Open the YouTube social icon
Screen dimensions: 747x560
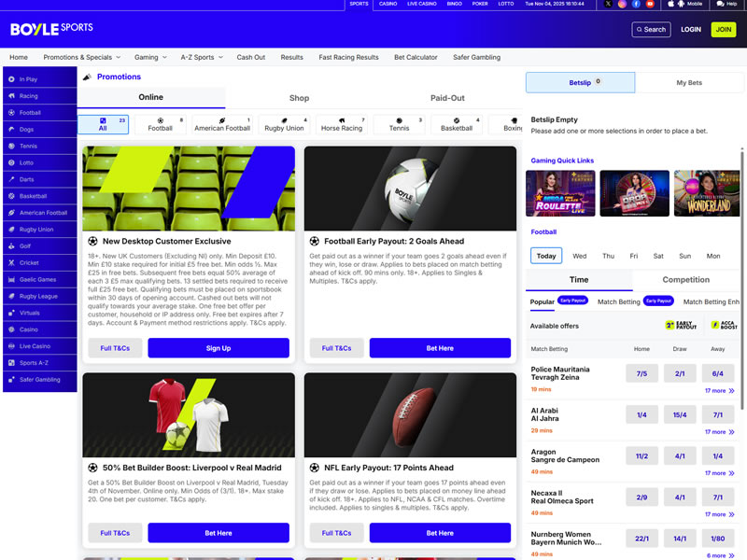650,4
